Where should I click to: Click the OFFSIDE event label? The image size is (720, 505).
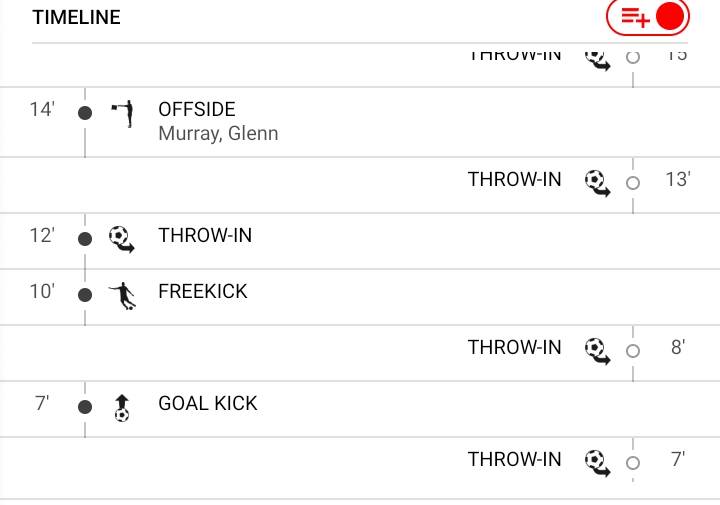pos(197,109)
